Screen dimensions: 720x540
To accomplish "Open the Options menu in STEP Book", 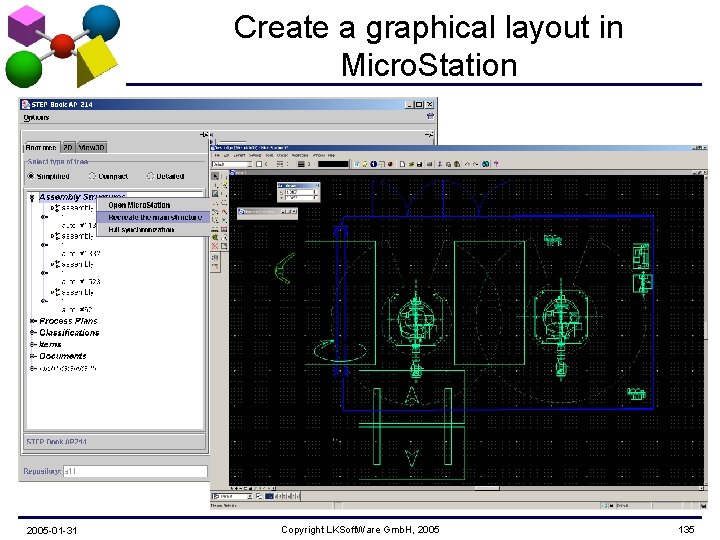I will 36,118.
